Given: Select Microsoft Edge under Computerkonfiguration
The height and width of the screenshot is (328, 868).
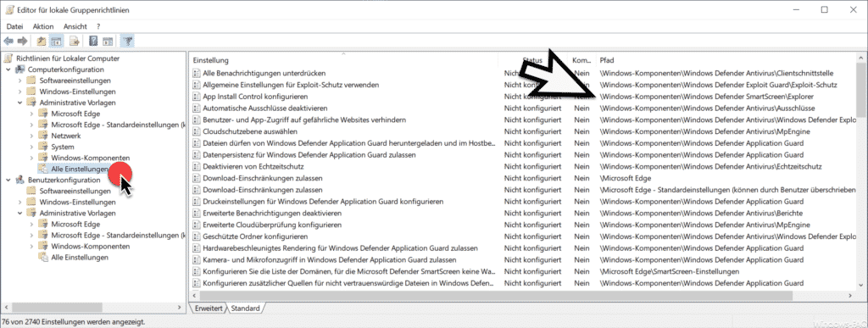Looking at the screenshot, I should 75,114.
